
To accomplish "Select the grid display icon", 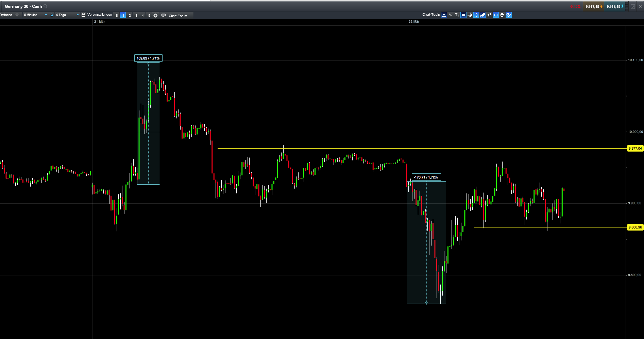I will tap(463, 15).
